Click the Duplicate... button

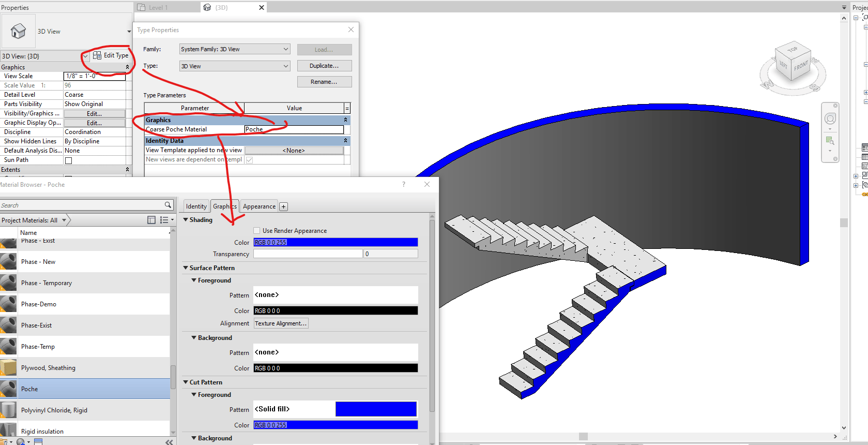[x=324, y=66]
